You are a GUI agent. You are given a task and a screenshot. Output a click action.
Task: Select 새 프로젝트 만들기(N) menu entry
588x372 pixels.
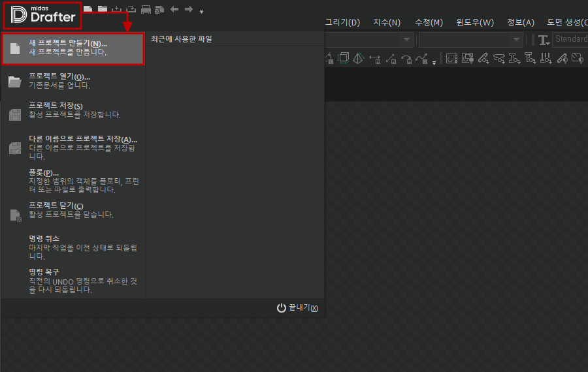(73, 49)
